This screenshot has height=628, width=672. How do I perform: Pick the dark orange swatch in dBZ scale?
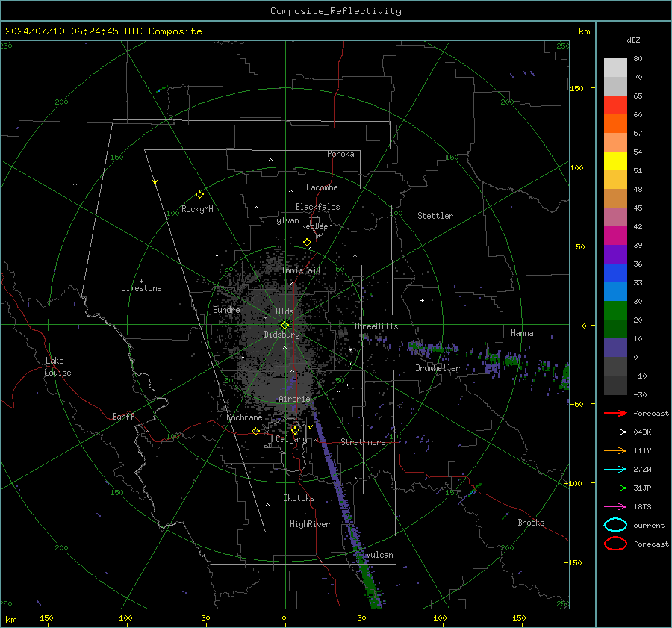(x=615, y=123)
